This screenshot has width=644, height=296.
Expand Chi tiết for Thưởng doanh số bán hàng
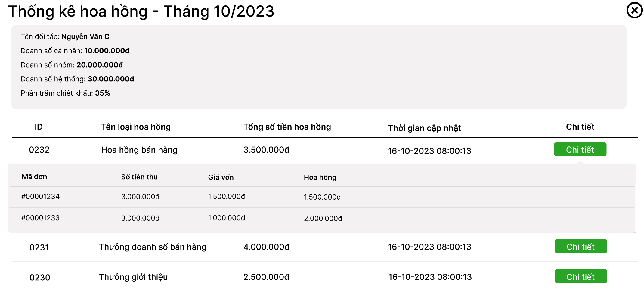[x=581, y=247]
